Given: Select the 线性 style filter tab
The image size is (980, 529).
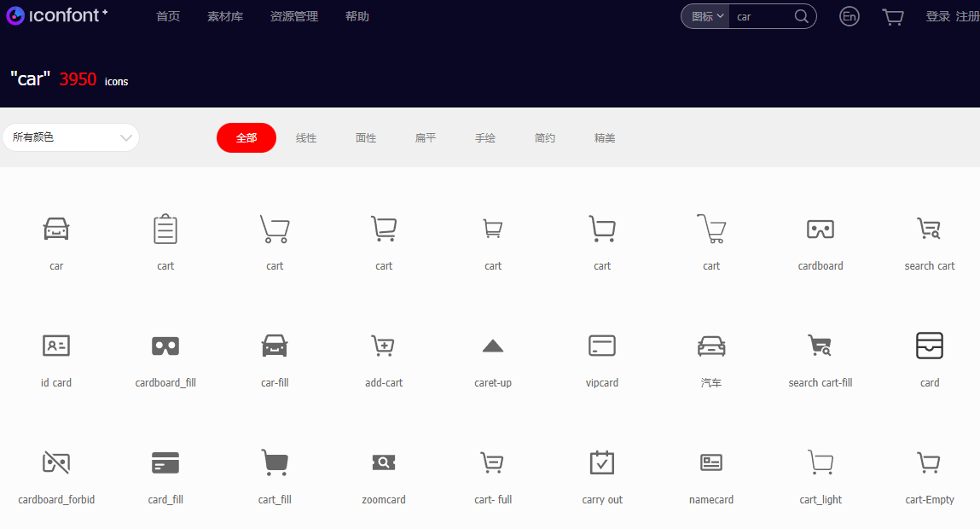Looking at the screenshot, I should coord(306,138).
